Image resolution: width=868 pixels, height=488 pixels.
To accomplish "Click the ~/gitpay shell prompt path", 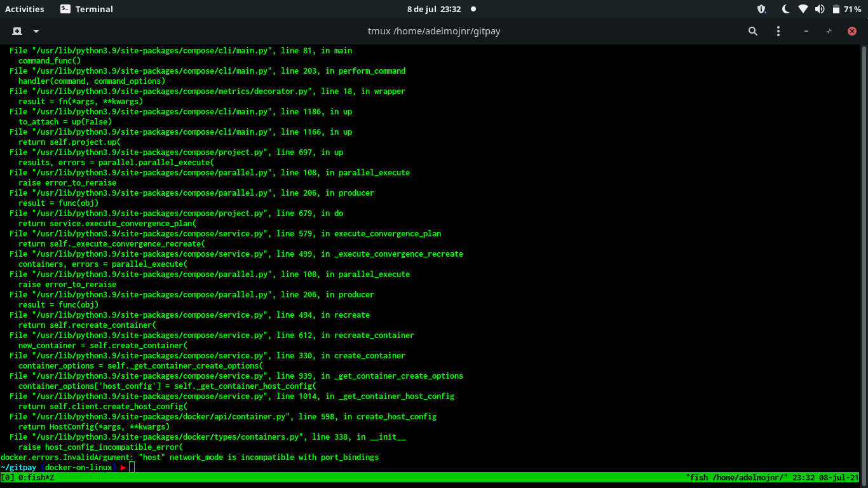I will [18, 467].
